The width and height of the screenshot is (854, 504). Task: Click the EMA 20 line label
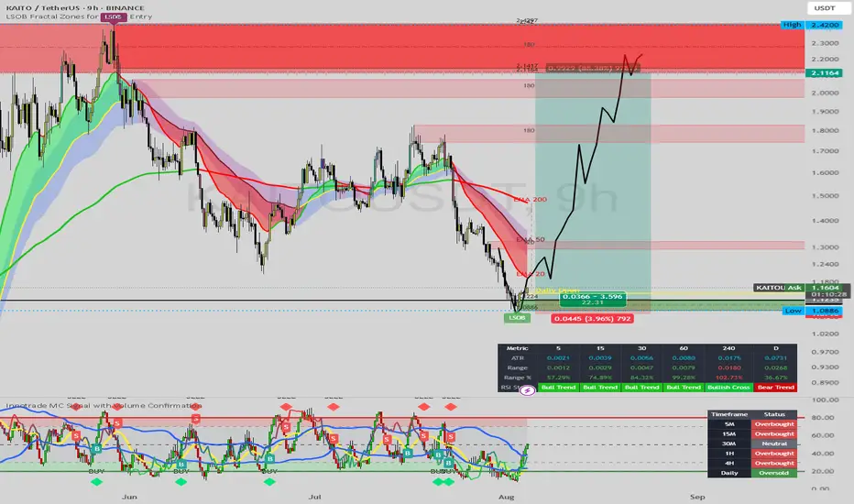(x=531, y=274)
